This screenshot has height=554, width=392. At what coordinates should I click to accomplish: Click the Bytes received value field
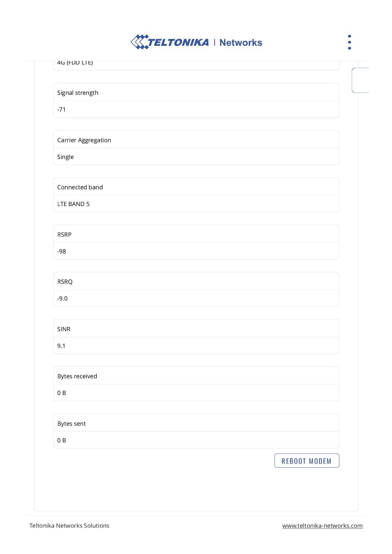196,393
